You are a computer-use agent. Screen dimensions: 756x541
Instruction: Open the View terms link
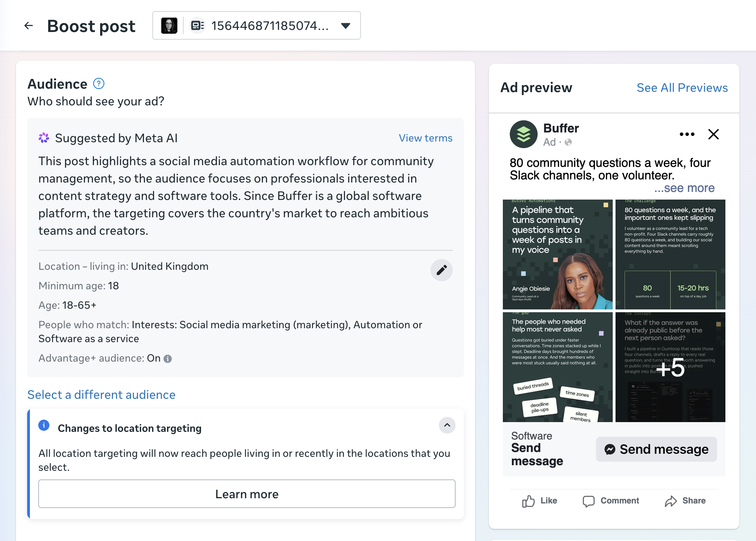426,138
